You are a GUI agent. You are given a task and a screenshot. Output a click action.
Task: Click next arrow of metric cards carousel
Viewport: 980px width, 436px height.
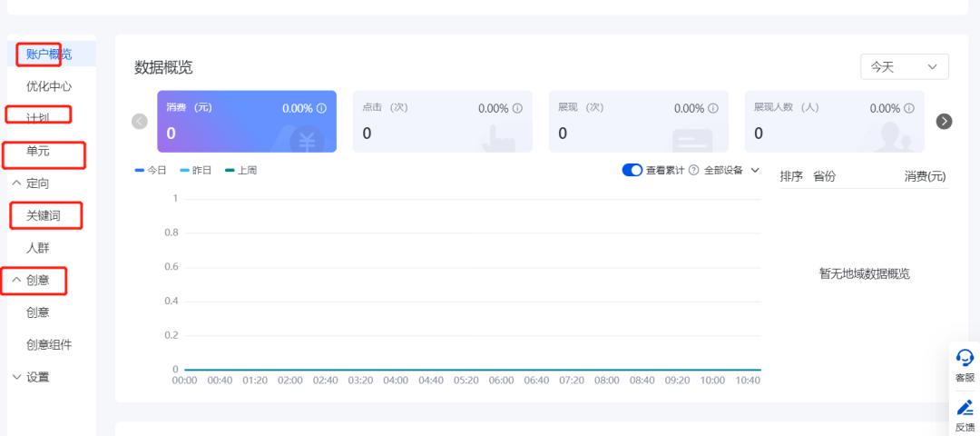click(x=945, y=122)
